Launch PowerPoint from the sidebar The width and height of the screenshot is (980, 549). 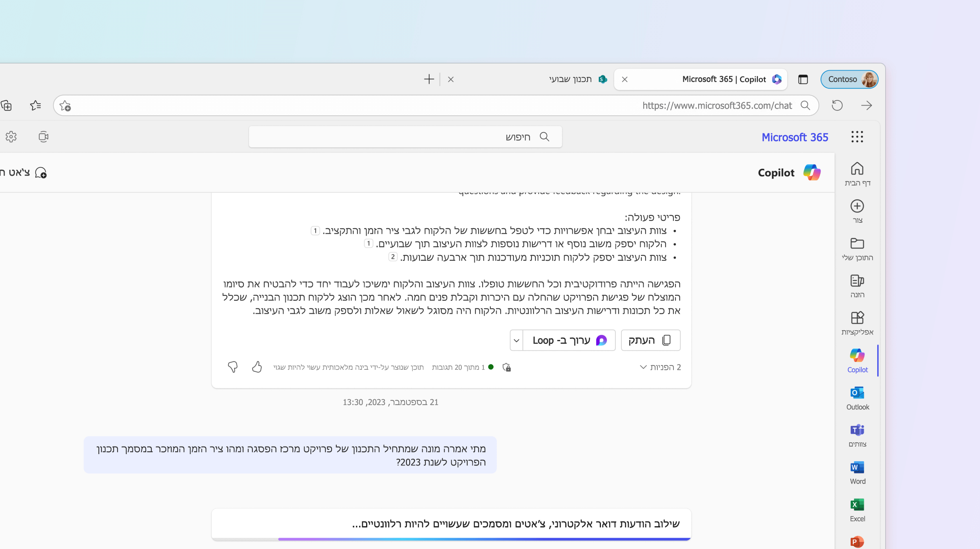857,542
